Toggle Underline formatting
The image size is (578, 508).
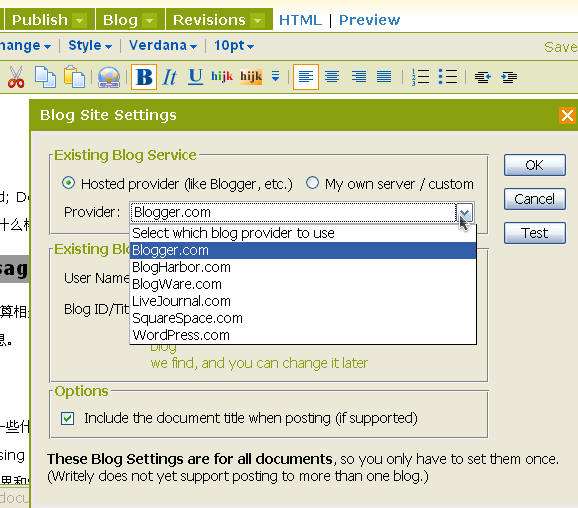[195, 77]
